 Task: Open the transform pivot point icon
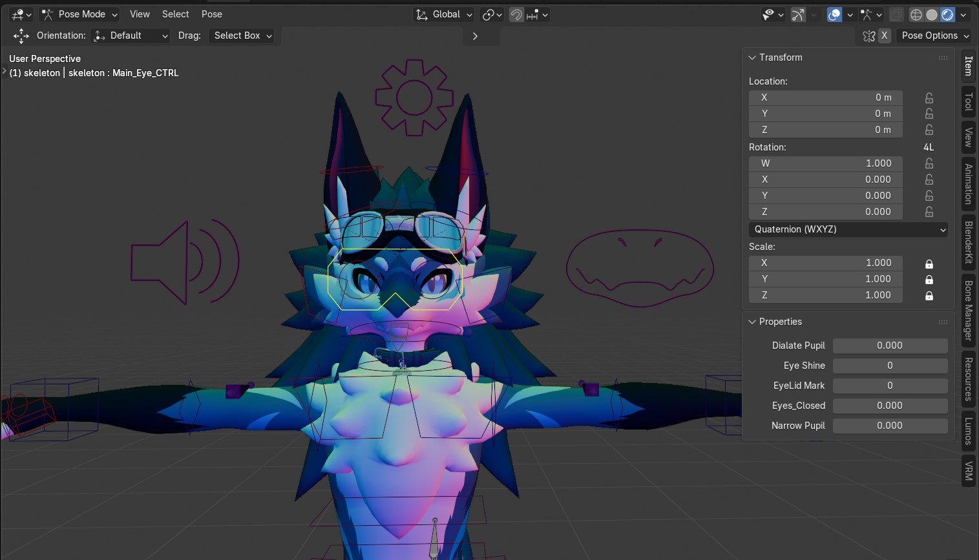coord(490,14)
